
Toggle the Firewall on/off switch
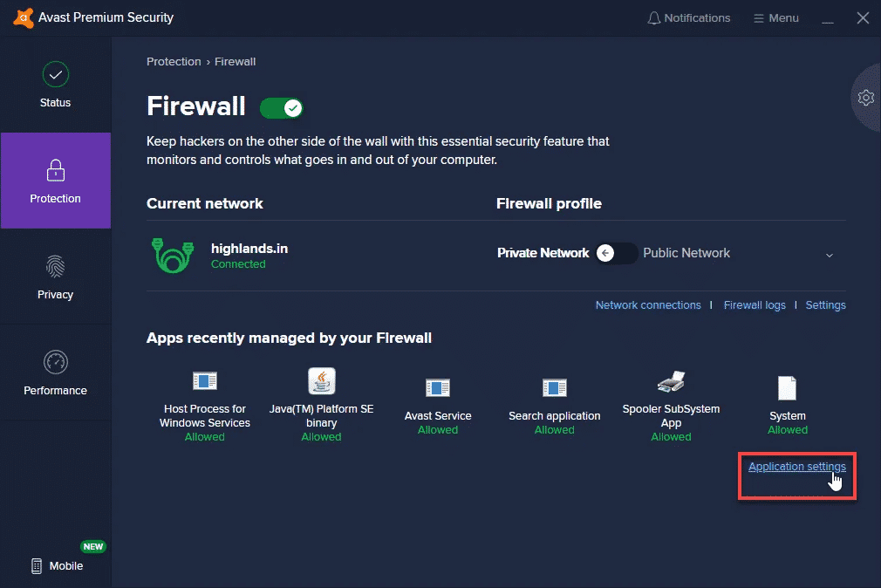pos(281,106)
